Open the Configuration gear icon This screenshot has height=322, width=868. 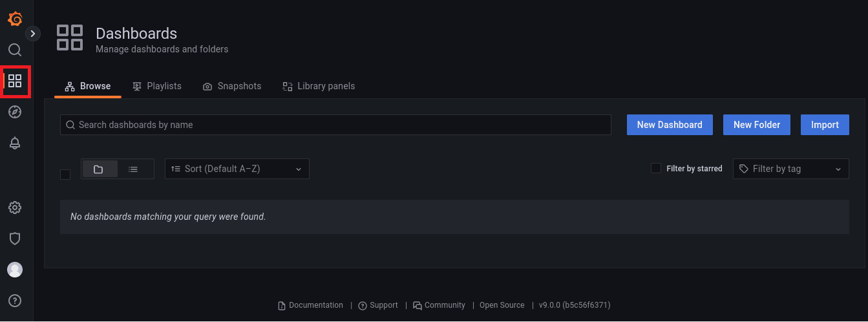point(15,208)
